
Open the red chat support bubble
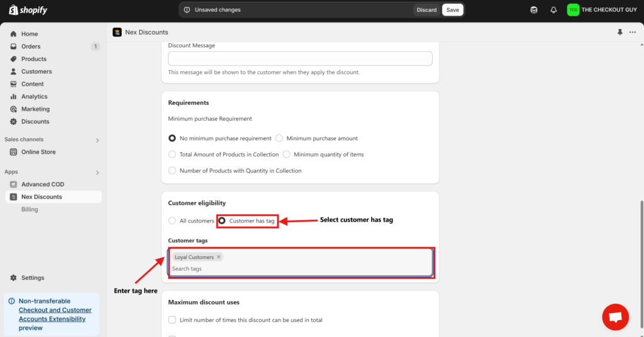615,317
